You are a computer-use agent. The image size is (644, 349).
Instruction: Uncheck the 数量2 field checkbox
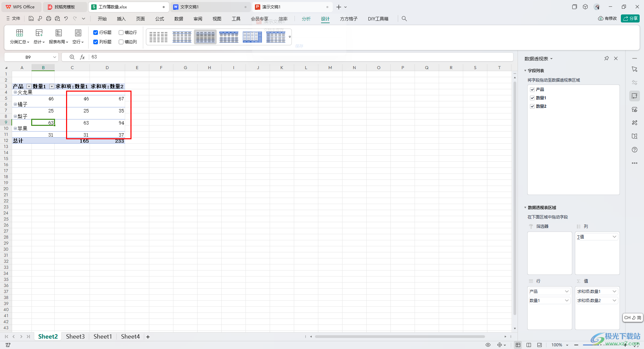pyautogui.click(x=532, y=106)
